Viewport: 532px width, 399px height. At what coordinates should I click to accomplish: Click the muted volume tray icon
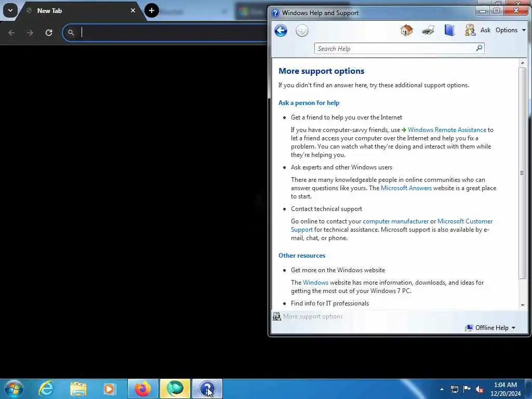[480, 389]
